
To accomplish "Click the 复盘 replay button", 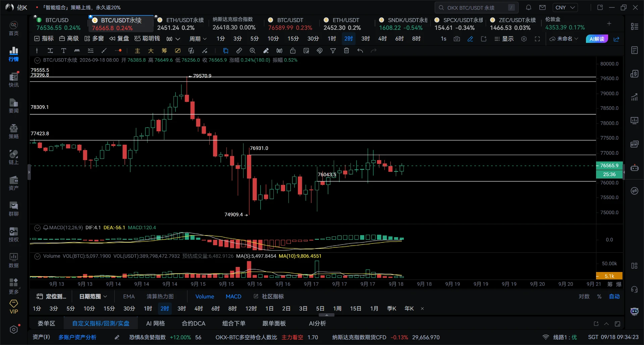I will click(x=119, y=39).
